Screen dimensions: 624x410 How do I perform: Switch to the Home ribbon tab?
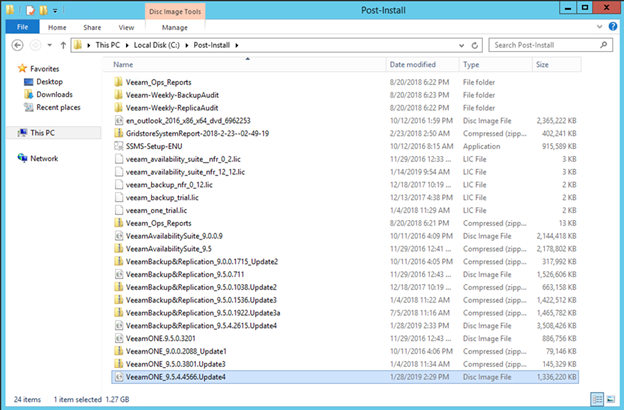pyautogui.click(x=57, y=27)
